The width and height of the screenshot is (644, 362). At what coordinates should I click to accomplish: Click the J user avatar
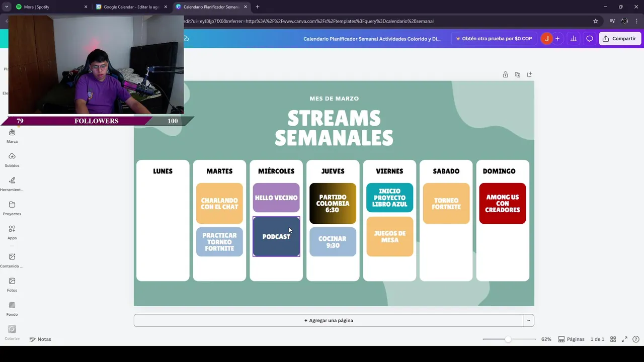click(546, 39)
